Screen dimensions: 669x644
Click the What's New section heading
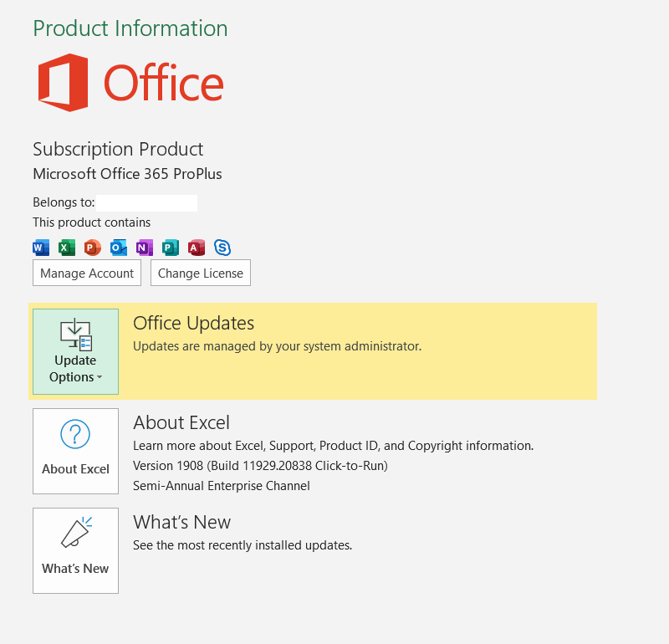(x=182, y=522)
